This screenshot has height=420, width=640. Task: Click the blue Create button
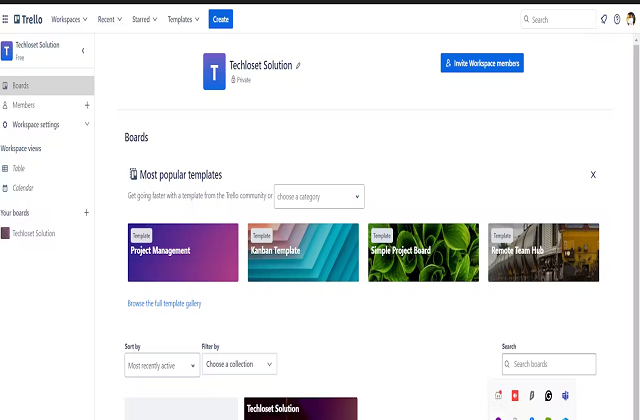[221, 19]
